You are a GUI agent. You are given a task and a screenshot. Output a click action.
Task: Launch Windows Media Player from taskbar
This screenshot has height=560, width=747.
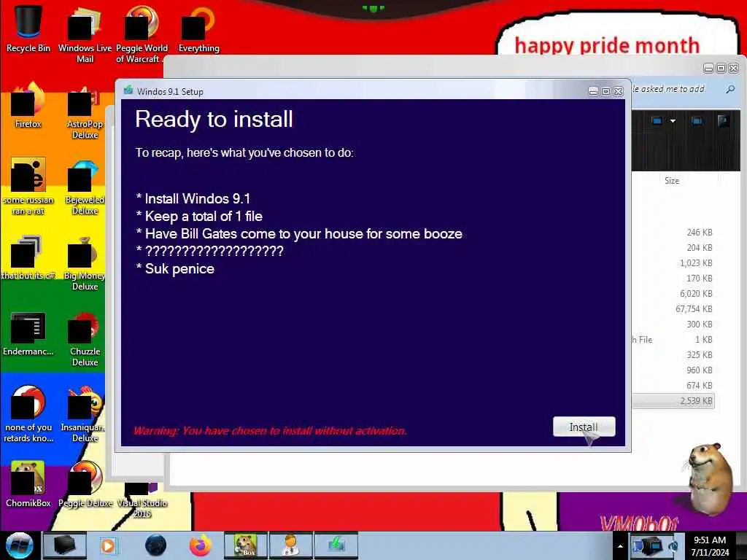click(x=108, y=545)
